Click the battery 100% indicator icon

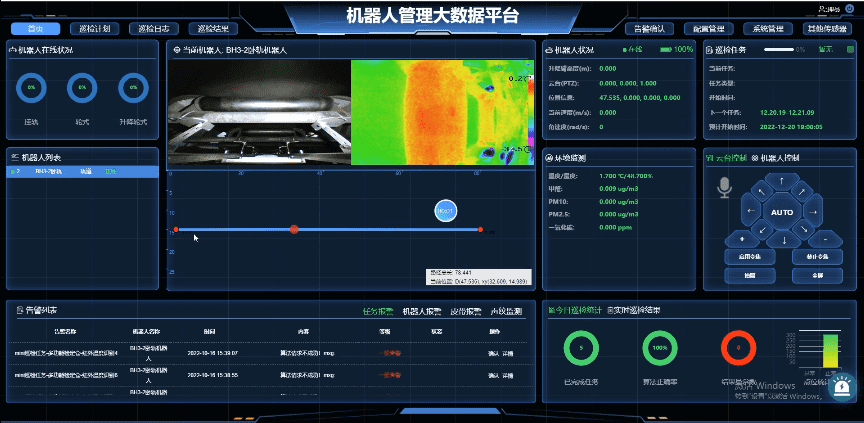[x=665, y=50]
